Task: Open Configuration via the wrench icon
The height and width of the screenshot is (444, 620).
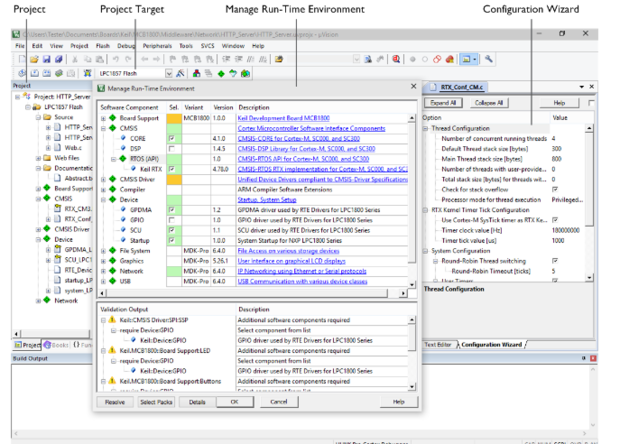Action: click(x=489, y=59)
